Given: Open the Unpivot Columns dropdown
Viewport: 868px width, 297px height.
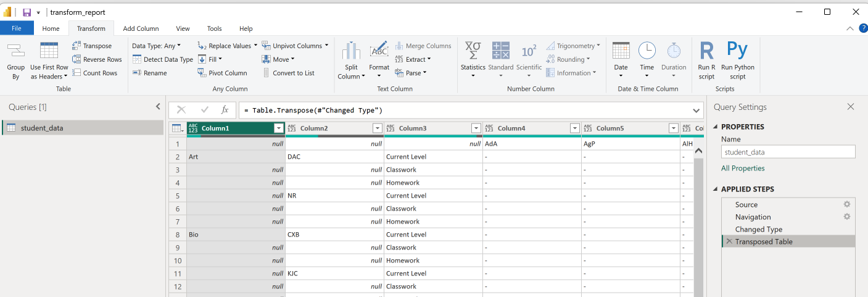Looking at the screenshot, I should pos(296,46).
